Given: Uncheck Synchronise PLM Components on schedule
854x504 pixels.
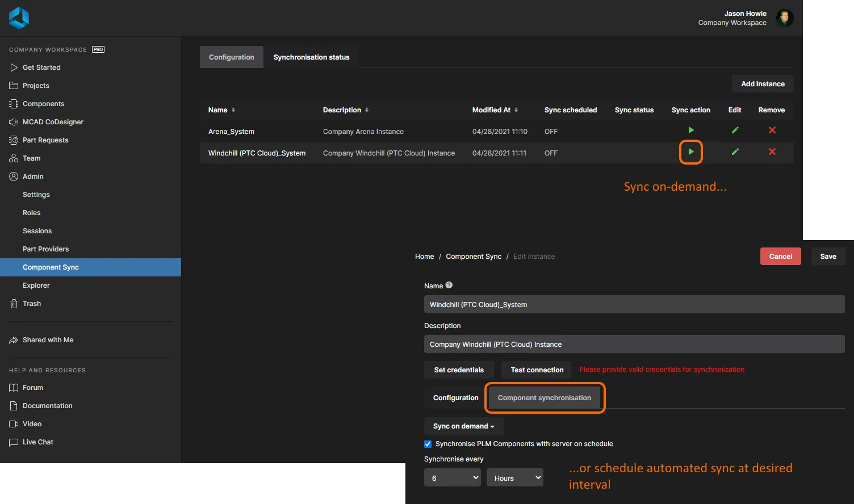Looking at the screenshot, I should coord(428,444).
